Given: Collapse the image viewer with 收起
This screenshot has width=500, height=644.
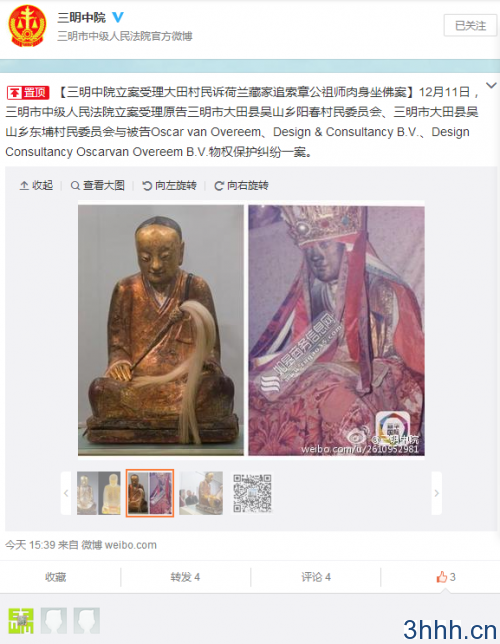Looking at the screenshot, I should [37, 186].
